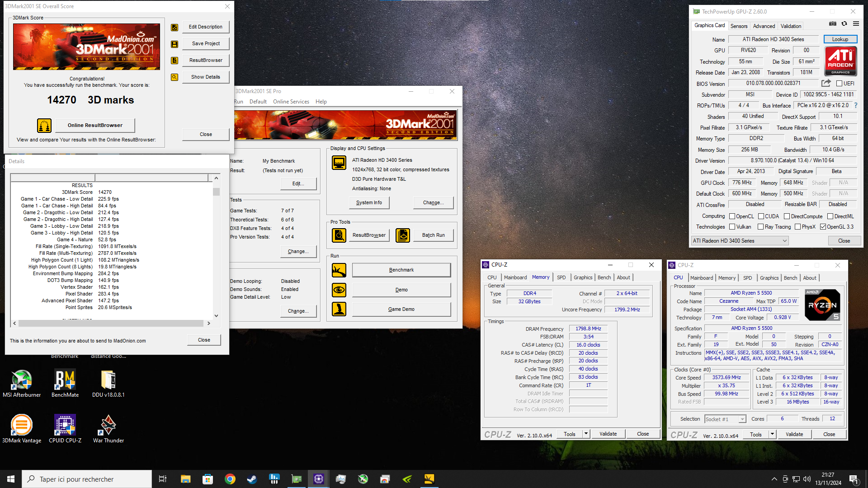Toggle the UEFI checkbox in GPU-Z
Image resolution: width=868 pixels, height=488 pixels.
tap(839, 84)
